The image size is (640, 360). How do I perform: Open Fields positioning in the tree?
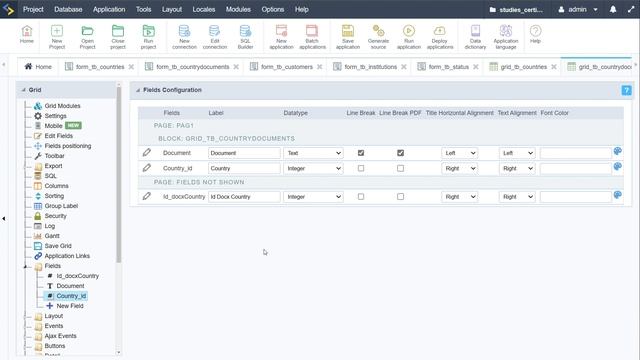pos(68,146)
